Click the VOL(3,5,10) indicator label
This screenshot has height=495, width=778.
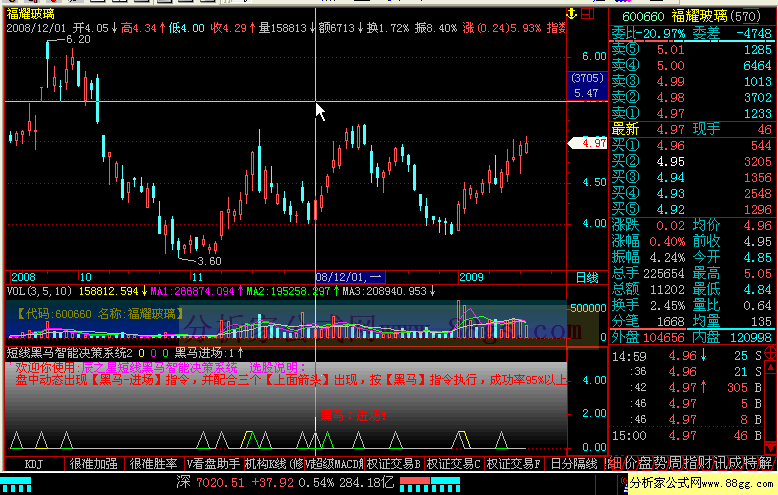pyautogui.click(x=39, y=291)
